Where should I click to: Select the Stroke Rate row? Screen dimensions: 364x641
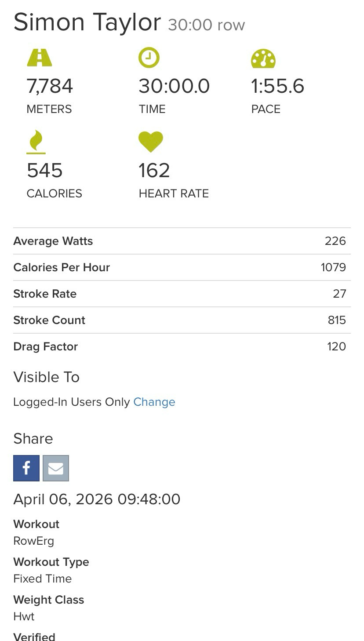tap(182, 294)
